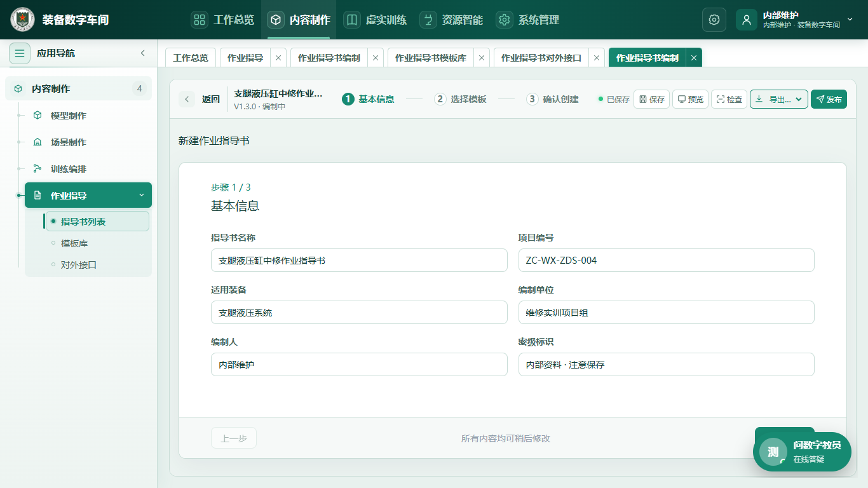Toggle the 应用导航 hamburger menu icon
Viewport: 868px width, 488px height.
[x=20, y=53]
